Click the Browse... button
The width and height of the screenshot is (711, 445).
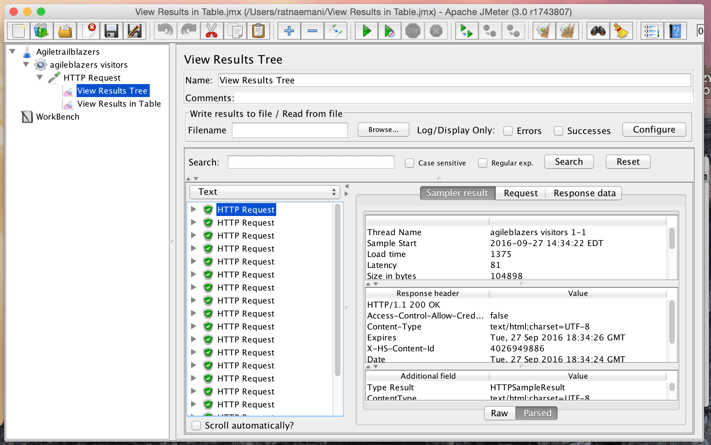click(x=383, y=130)
